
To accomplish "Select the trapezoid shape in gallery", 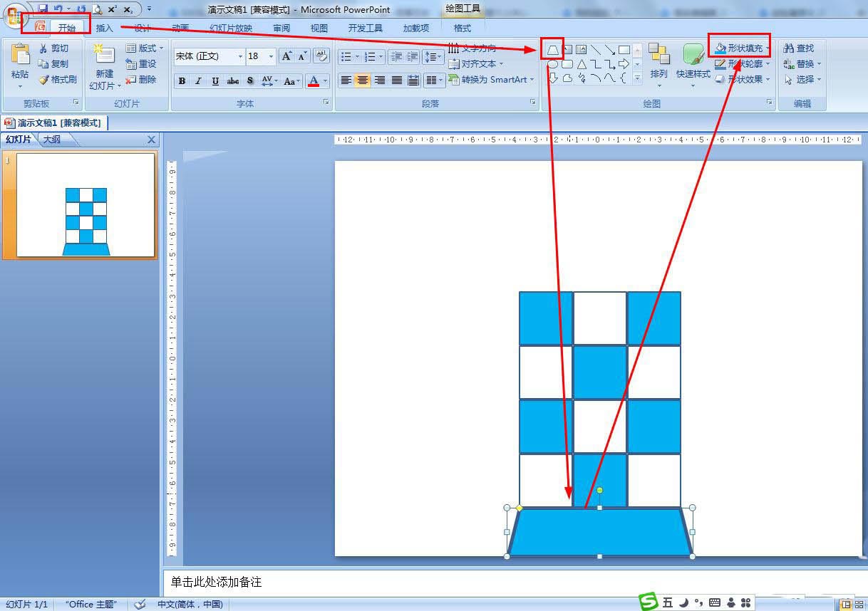I will point(552,49).
